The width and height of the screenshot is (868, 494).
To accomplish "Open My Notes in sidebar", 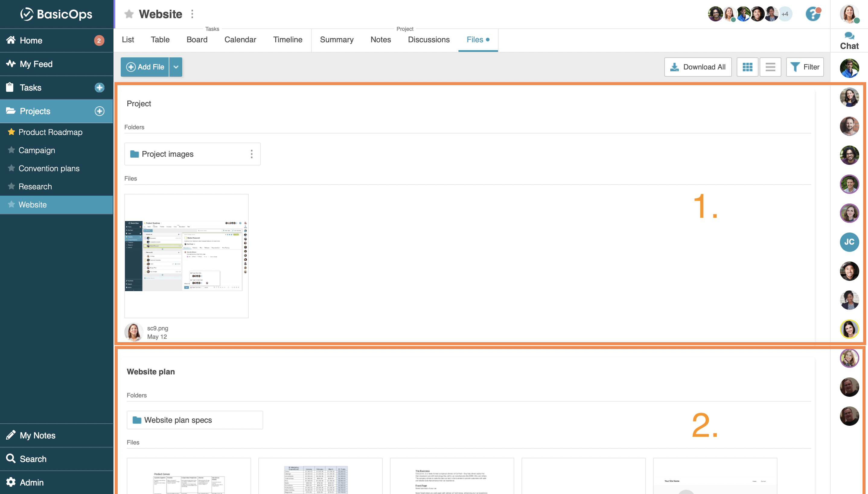I will [x=56, y=435].
